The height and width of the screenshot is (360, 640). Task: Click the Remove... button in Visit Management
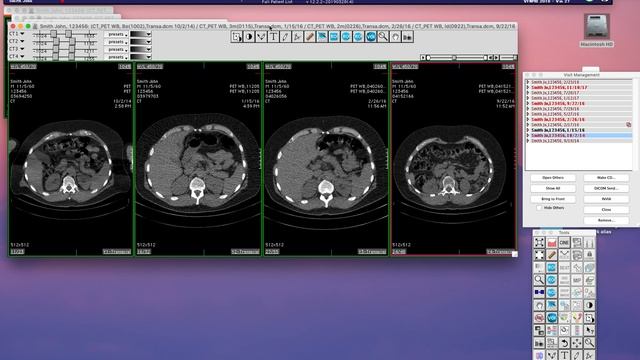point(606,220)
